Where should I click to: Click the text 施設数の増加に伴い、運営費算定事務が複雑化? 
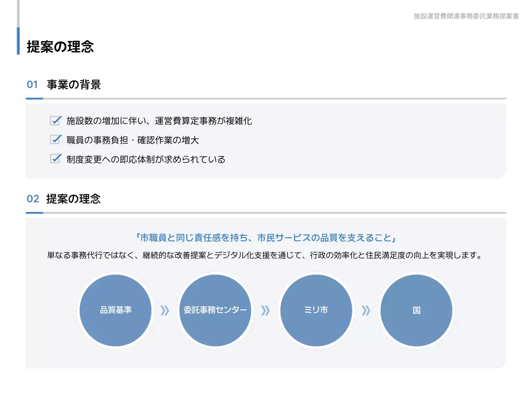point(159,121)
